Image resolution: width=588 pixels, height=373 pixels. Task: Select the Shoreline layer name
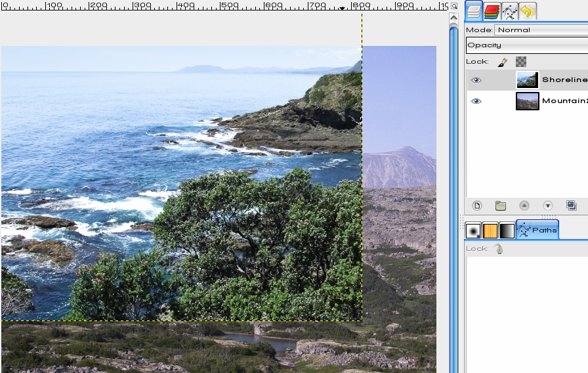point(565,79)
